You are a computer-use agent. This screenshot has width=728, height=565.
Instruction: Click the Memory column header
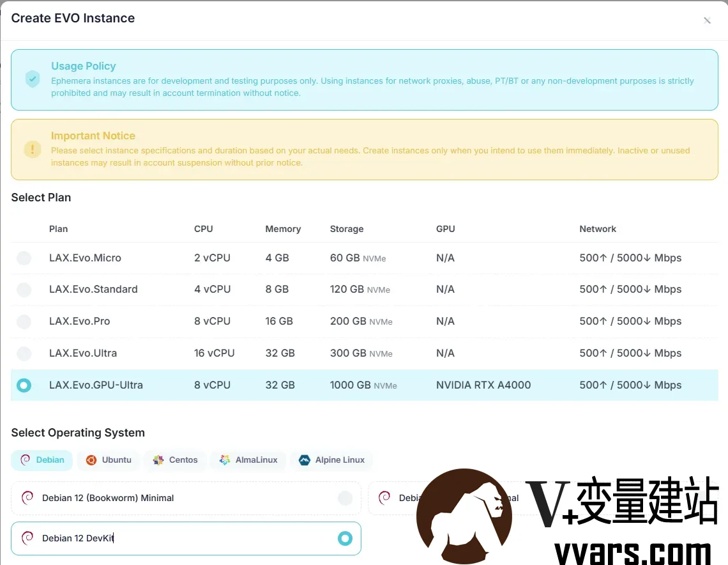pos(283,229)
